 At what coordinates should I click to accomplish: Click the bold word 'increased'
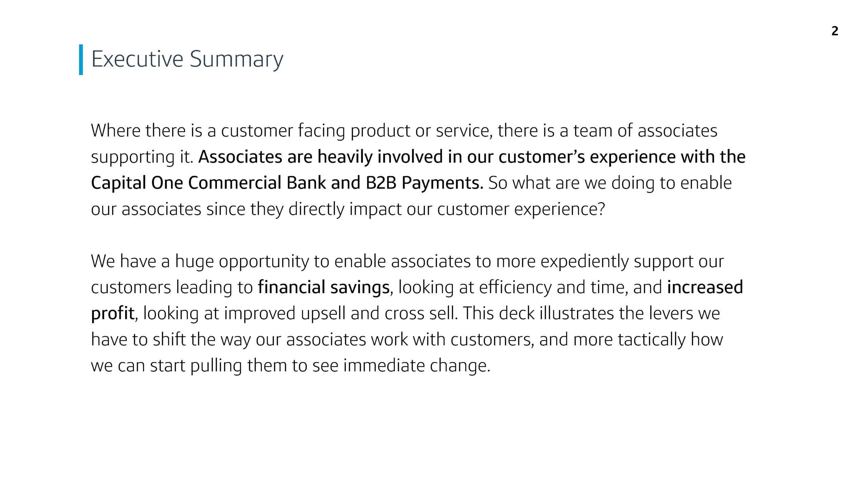point(705,287)
